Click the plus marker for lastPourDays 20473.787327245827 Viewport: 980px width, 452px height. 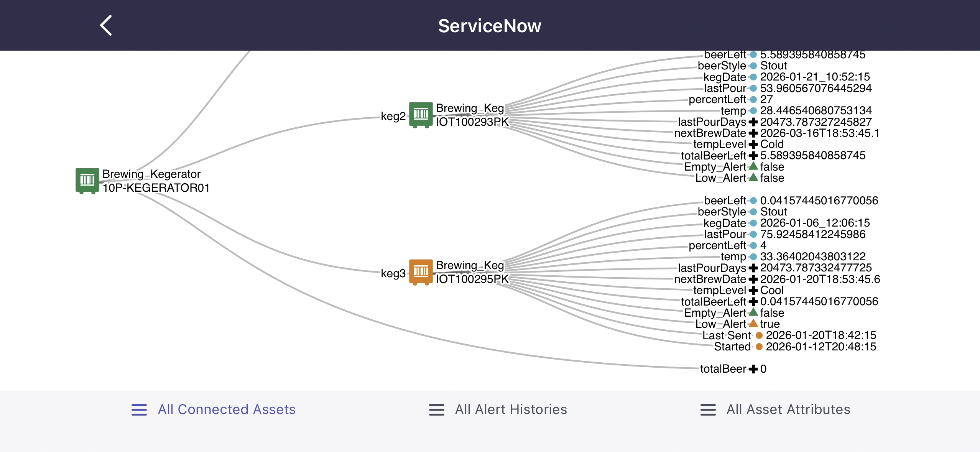753,122
